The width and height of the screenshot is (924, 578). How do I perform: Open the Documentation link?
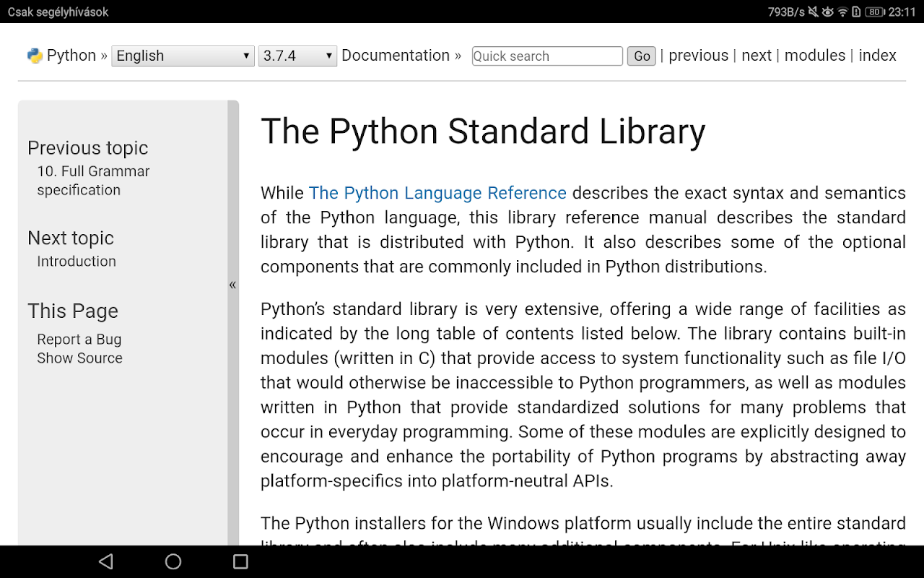(x=396, y=56)
